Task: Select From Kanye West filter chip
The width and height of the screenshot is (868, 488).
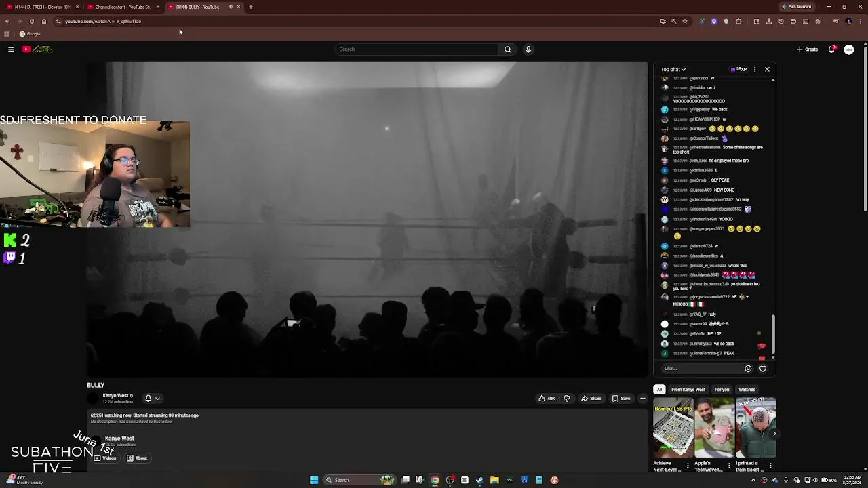Action: [688, 390]
